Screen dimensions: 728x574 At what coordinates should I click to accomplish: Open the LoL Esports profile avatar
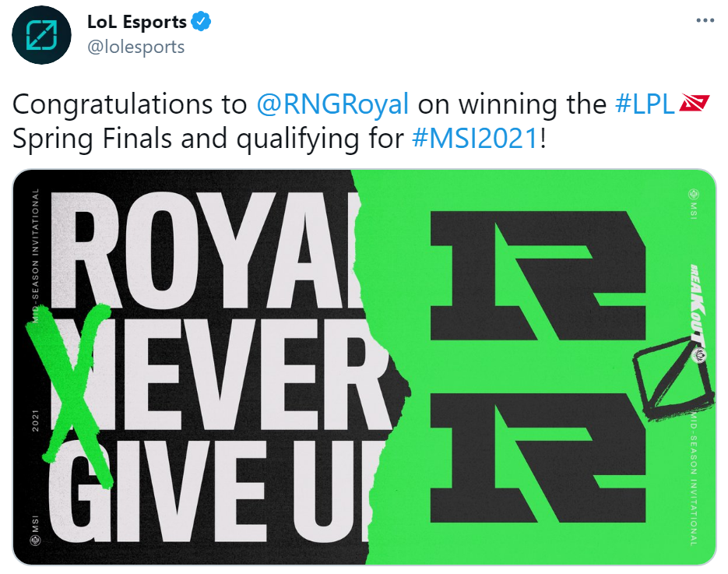click(x=36, y=36)
